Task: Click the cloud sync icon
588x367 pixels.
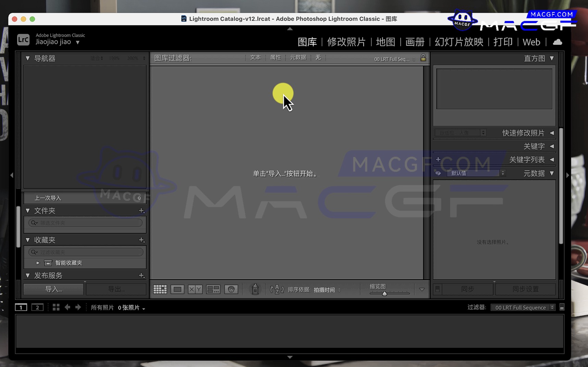Action: (x=558, y=42)
